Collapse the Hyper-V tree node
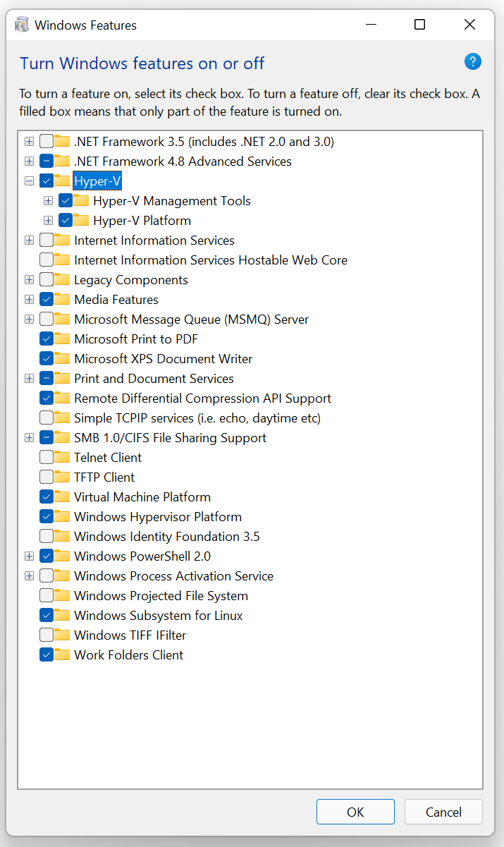The width and height of the screenshot is (504, 847). (x=28, y=181)
